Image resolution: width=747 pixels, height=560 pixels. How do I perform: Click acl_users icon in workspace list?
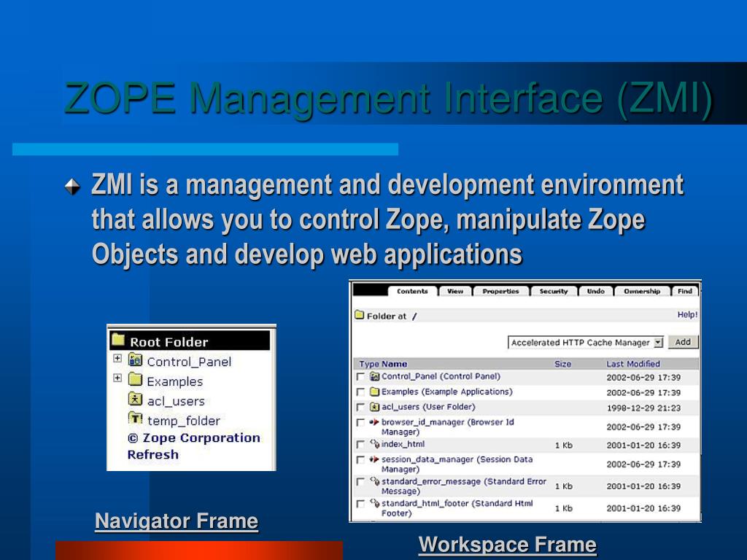pyautogui.click(x=374, y=407)
